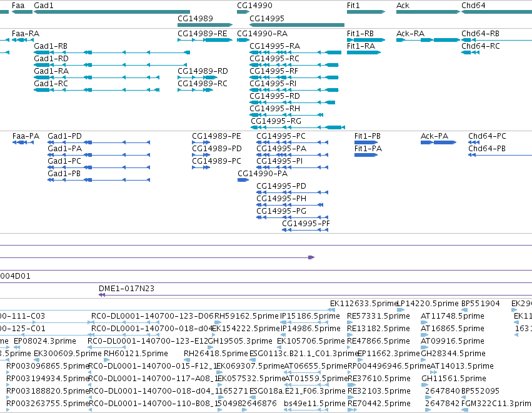Select transcript CG14995-RD

[x=292, y=102]
